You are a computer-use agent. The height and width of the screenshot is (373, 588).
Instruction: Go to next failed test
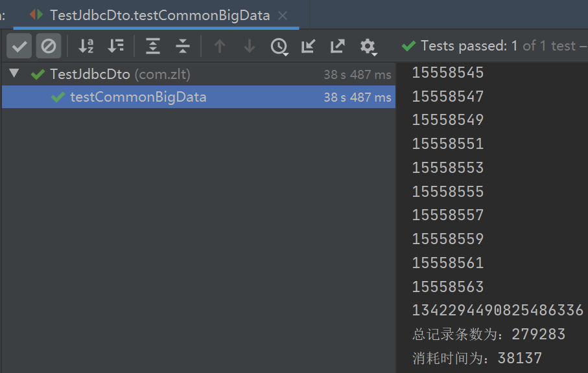(250, 46)
